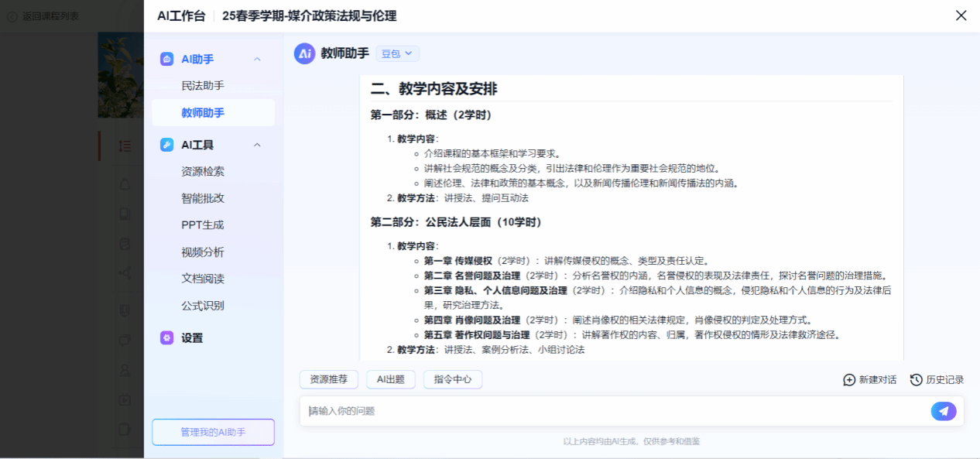Select 民法助手 in the sidebar
Image resolution: width=980 pixels, height=459 pixels.
pyautogui.click(x=203, y=86)
